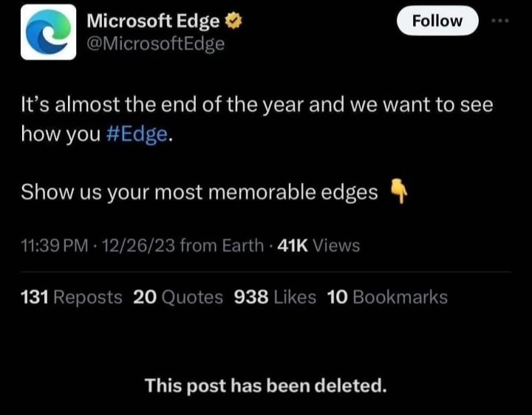The image size is (532, 415).
Task: Click the gold verified badge
Action: point(231,22)
